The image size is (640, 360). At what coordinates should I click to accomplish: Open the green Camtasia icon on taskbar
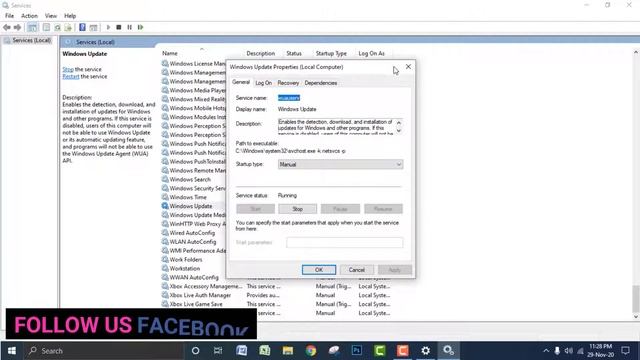coord(380,351)
